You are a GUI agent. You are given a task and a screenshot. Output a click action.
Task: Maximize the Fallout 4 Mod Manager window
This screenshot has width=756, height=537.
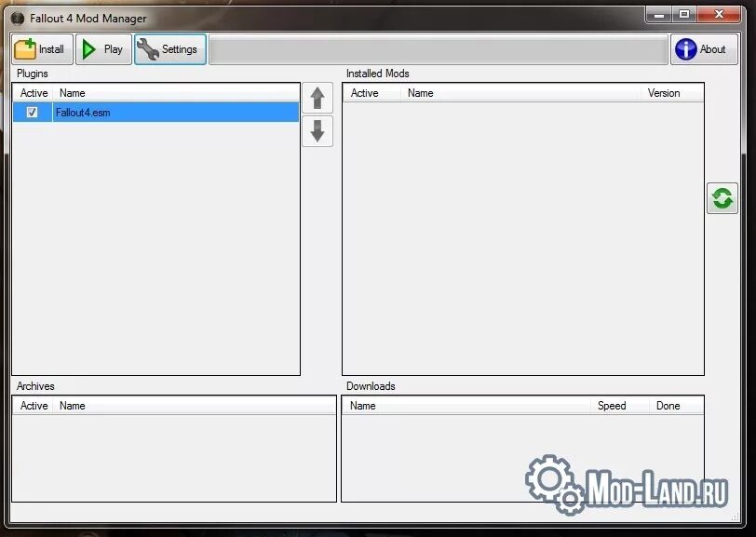pos(684,15)
